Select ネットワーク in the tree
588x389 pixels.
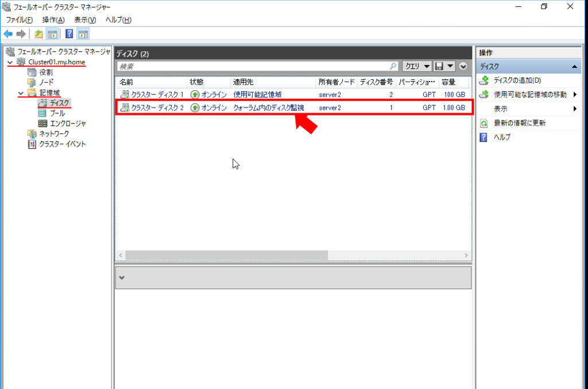click(x=54, y=133)
